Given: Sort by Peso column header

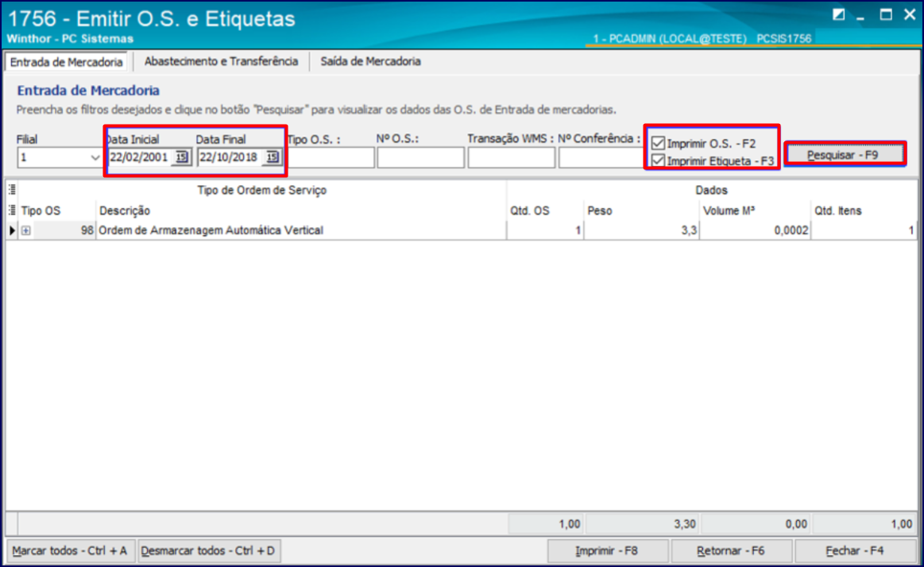Looking at the screenshot, I should point(641,210).
